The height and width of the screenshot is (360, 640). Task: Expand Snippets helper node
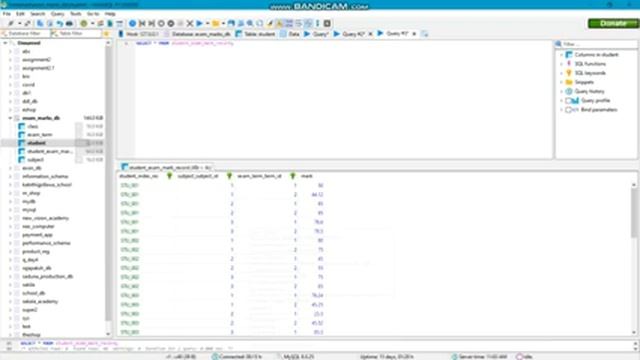click(561, 82)
